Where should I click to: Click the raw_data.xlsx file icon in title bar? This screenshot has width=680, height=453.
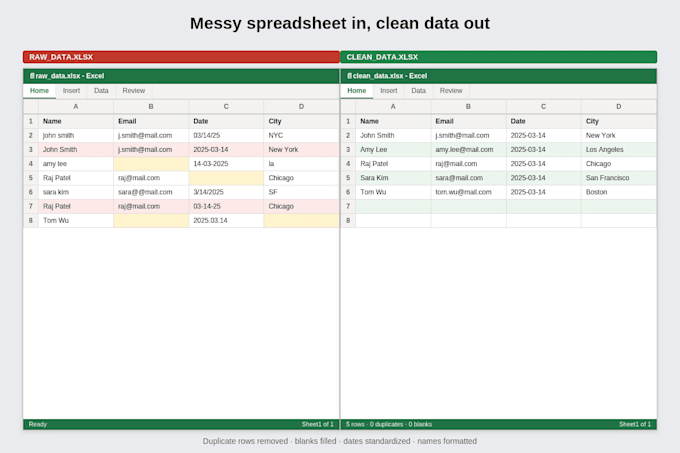point(32,76)
